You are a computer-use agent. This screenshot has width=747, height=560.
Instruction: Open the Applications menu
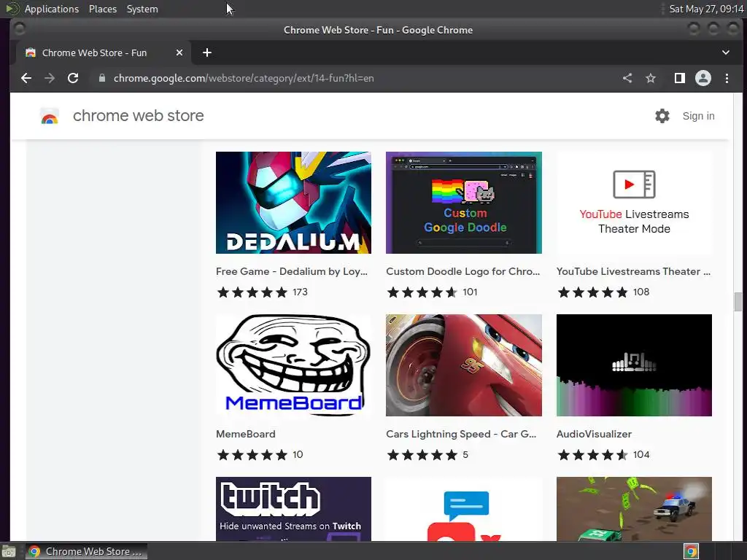coord(52,9)
